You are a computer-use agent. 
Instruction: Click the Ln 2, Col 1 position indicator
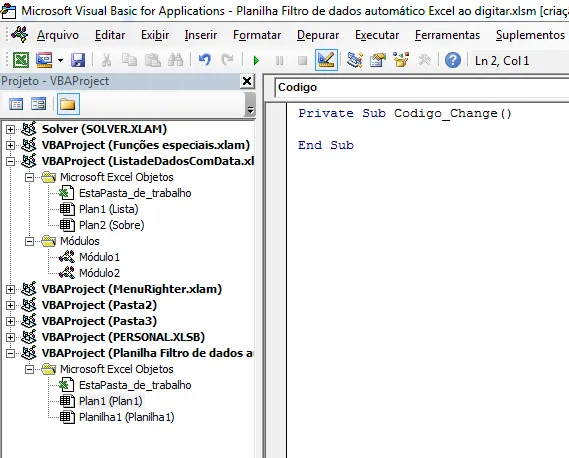pos(502,61)
